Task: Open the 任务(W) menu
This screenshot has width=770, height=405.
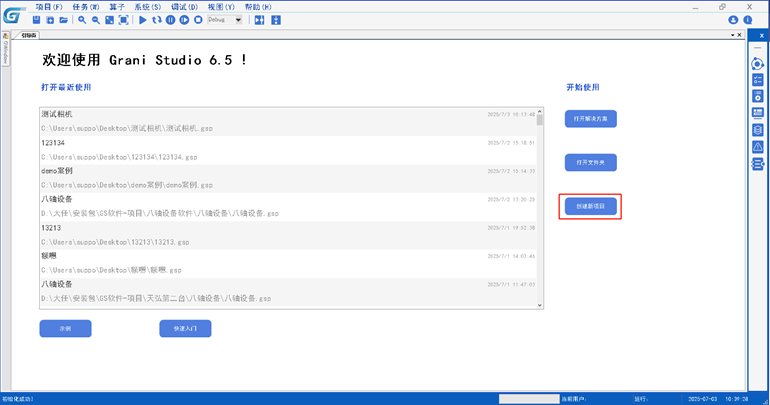Action: [x=86, y=7]
